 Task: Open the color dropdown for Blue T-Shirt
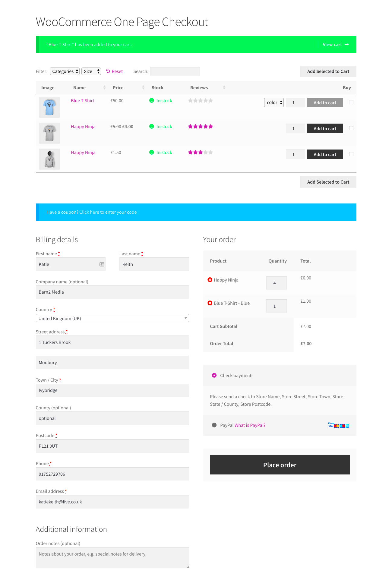274,102
